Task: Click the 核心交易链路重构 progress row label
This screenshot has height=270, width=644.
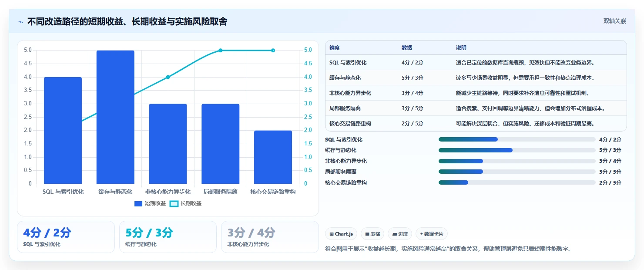Action: pyautogui.click(x=346, y=183)
